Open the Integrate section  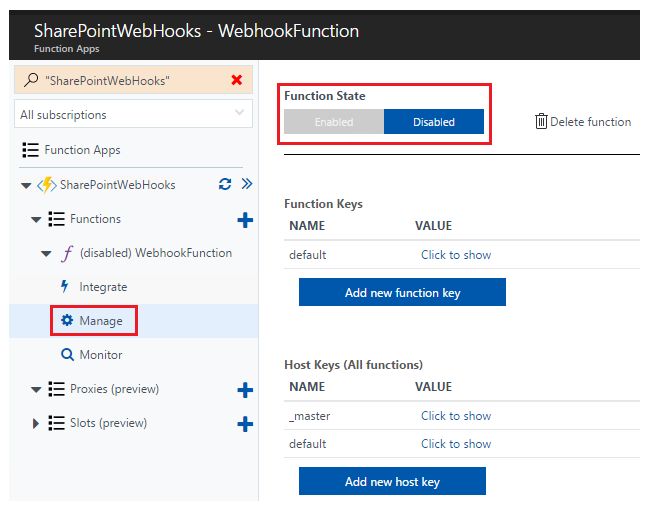(103, 287)
